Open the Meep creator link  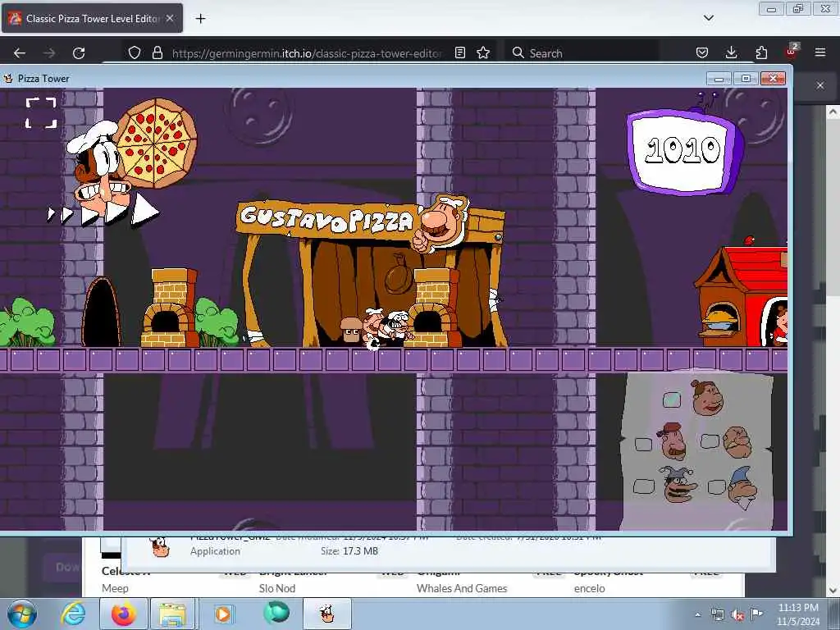click(115, 588)
